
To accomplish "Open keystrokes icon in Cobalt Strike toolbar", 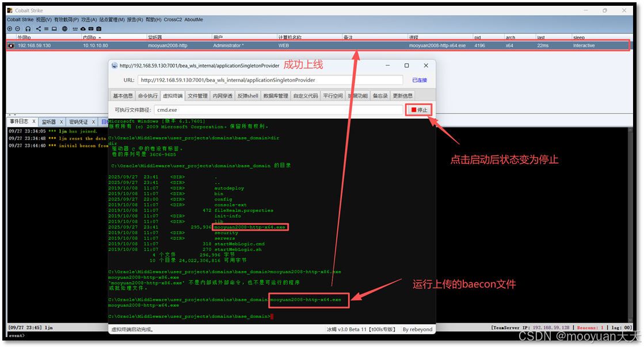I will pos(75,29).
